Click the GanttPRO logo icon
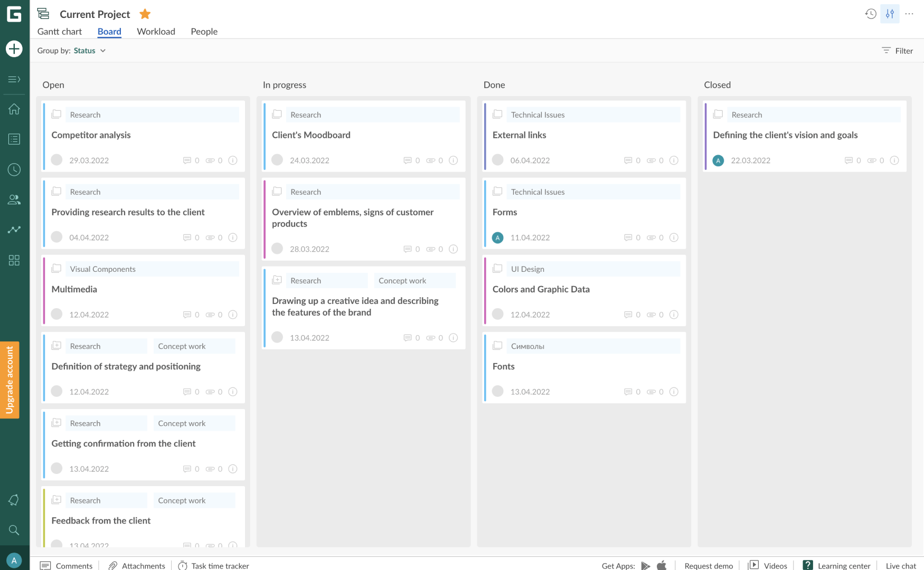The image size is (924, 570). pos(14,14)
